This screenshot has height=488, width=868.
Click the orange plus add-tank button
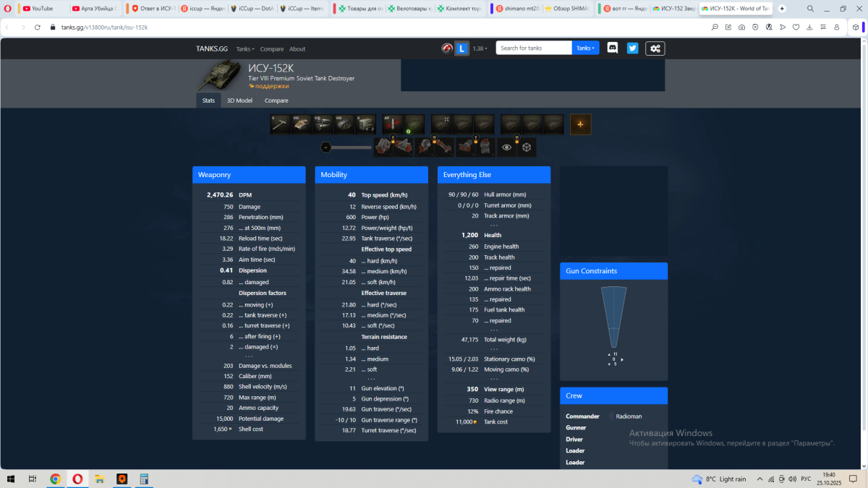click(580, 124)
